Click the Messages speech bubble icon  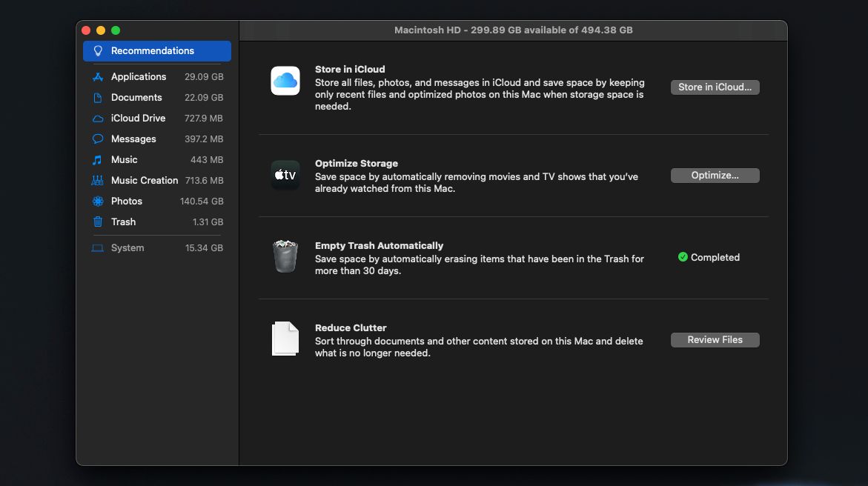[99, 139]
